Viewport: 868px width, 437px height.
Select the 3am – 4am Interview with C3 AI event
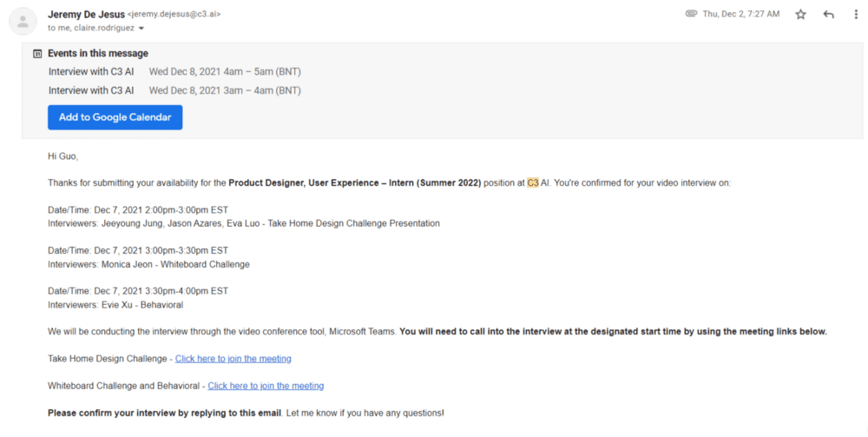click(x=174, y=90)
